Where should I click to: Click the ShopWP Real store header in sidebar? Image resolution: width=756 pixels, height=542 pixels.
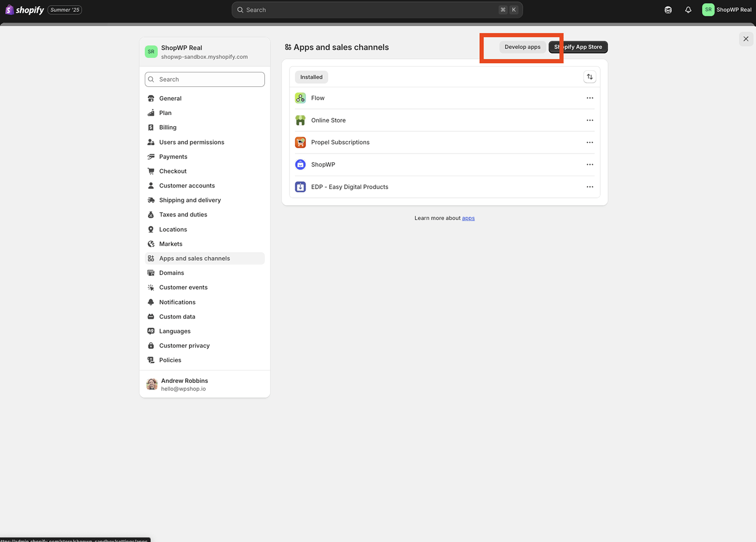point(205,52)
